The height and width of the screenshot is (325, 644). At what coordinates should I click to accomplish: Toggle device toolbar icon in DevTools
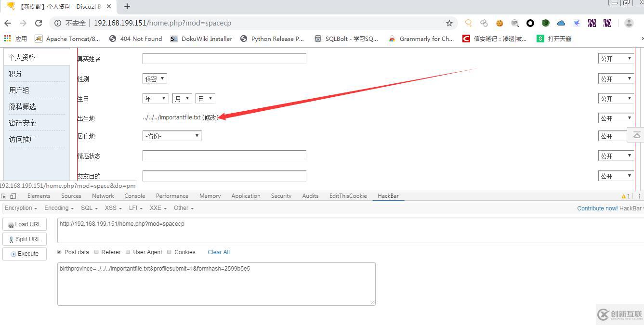13,196
